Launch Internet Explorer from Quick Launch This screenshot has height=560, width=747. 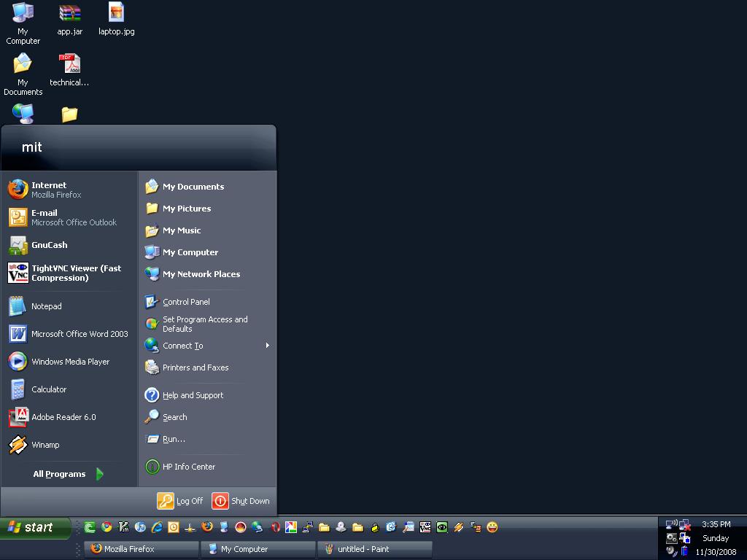pos(157,526)
